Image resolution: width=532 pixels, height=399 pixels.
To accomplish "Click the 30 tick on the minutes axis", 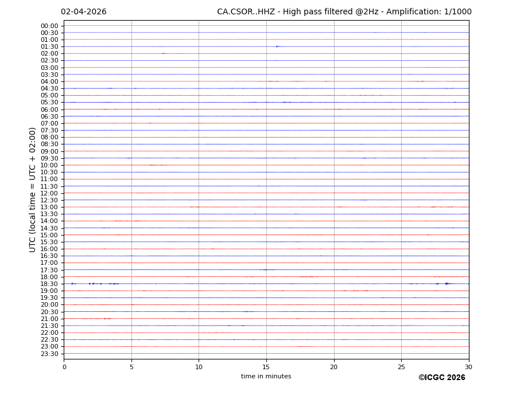I will [468, 367].
